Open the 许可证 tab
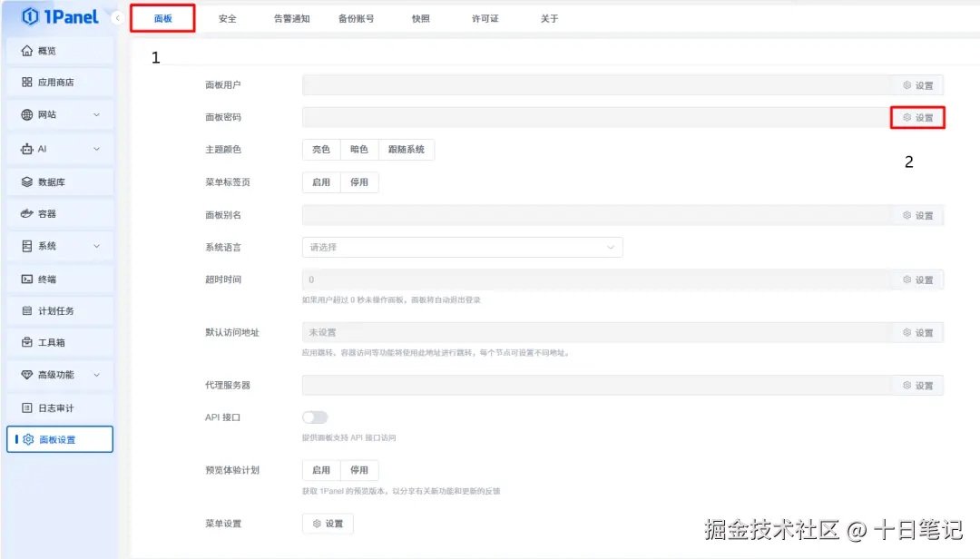This screenshot has height=559, width=980. tap(485, 19)
